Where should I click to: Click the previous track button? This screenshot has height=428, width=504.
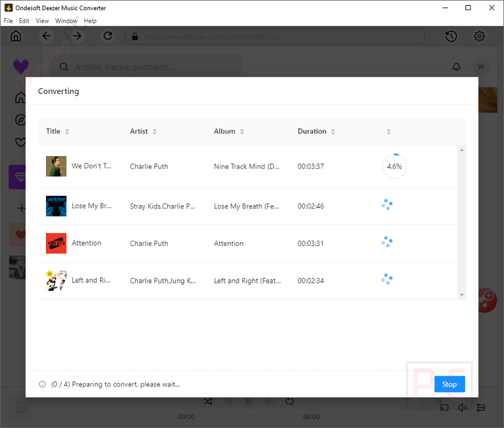(x=229, y=402)
